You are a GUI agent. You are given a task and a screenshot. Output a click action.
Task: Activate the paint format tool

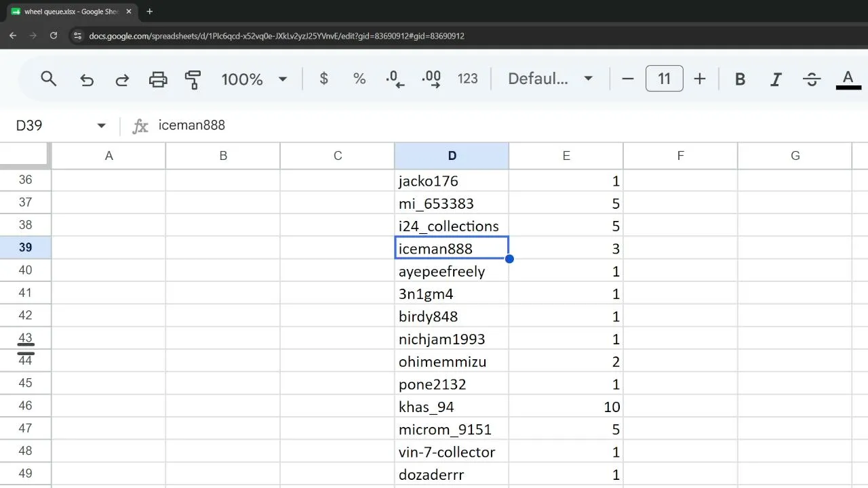[193, 79]
